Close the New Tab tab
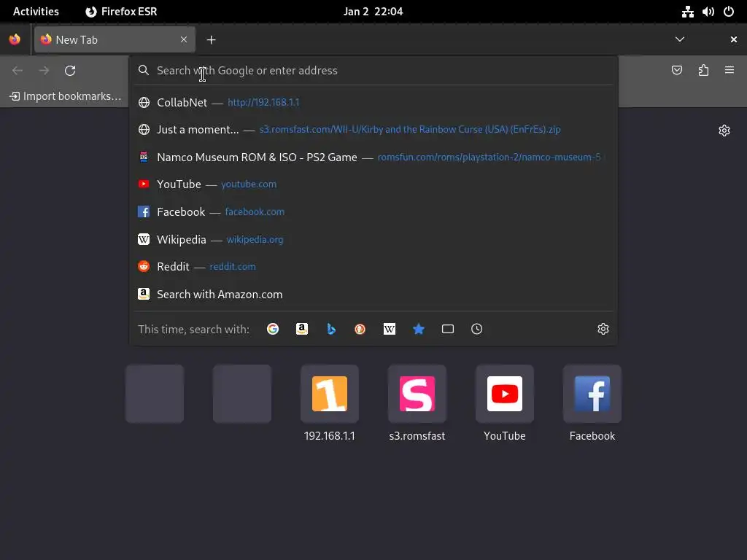747x560 pixels. pyautogui.click(x=183, y=39)
